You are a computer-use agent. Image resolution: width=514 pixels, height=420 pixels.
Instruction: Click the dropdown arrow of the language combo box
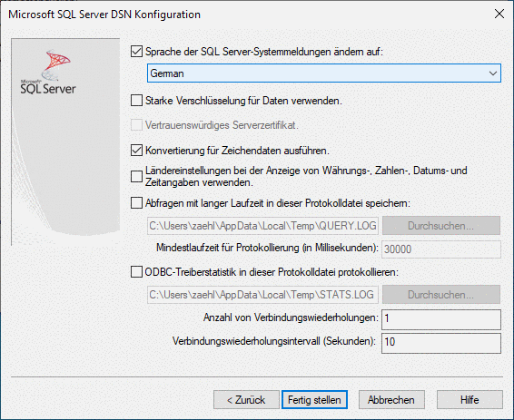click(x=493, y=73)
